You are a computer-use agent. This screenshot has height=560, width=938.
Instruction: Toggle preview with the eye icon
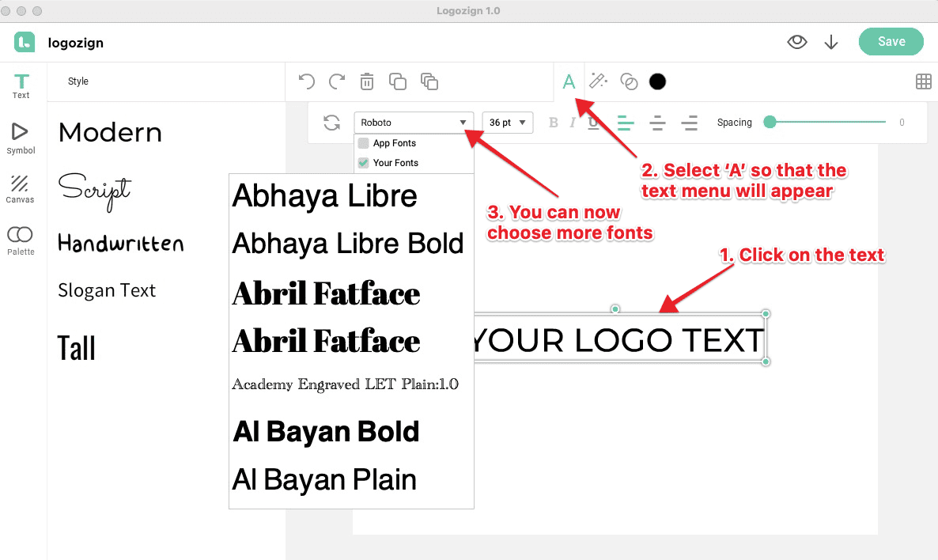point(797,43)
